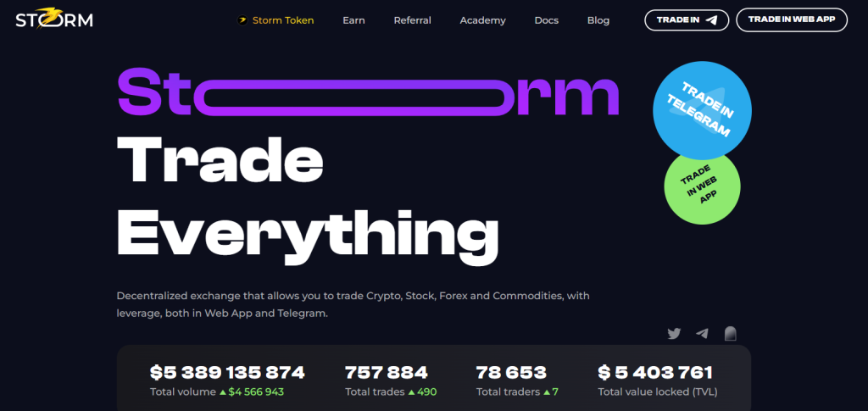Image resolution: width=868 pixels, height=411 pixels.
Task: Click the blue Trade in Telegram circle
Action: [702, 111]
